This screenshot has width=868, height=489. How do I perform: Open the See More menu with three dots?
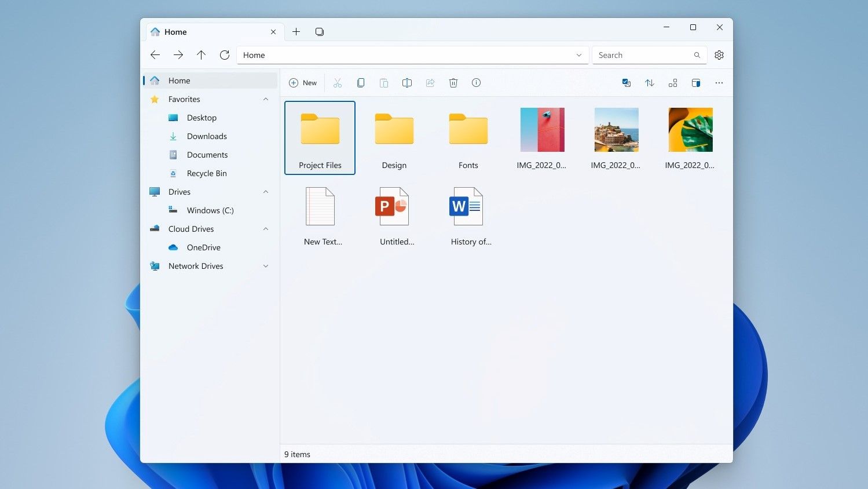click(719, 82)
